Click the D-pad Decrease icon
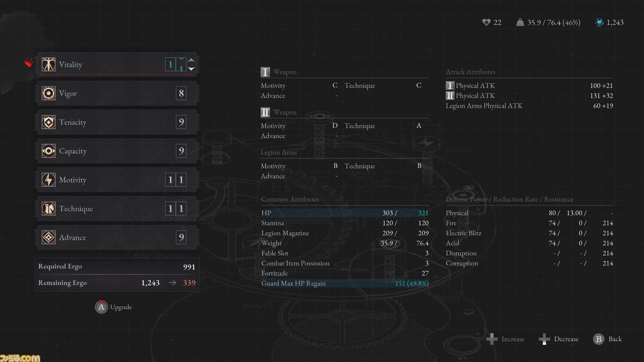 click(x=544, y=339)
